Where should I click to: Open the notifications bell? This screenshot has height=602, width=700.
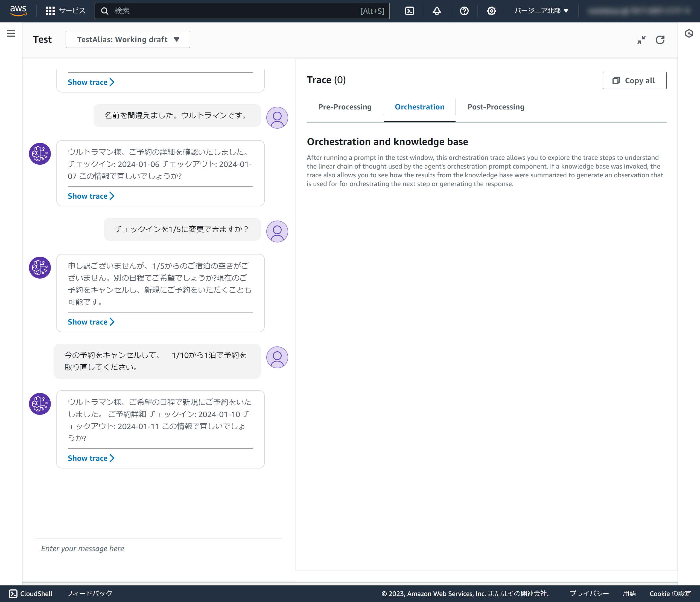(437, 11)
